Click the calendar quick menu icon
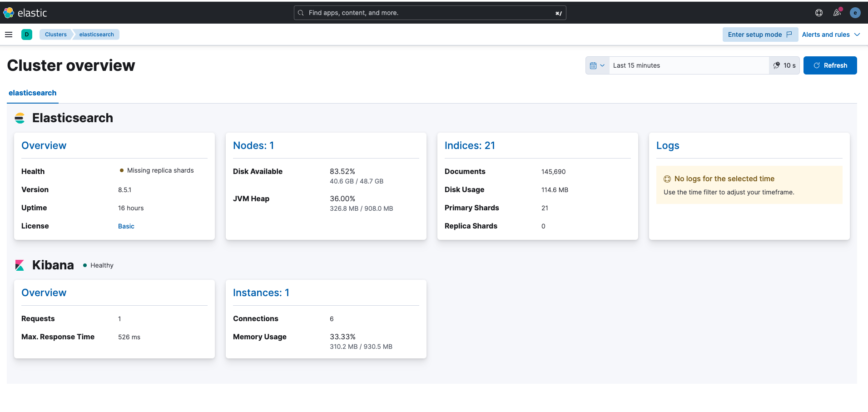This screenshot has width=868, height=412. pyautogui.click(x=593, y=65)
